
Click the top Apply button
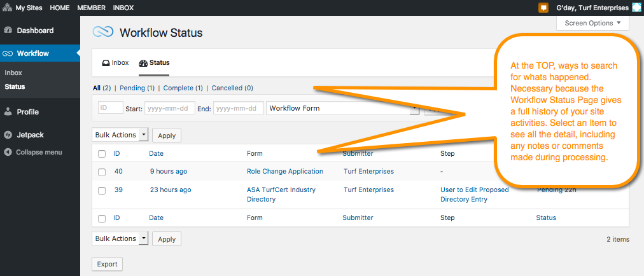(167, 135)
